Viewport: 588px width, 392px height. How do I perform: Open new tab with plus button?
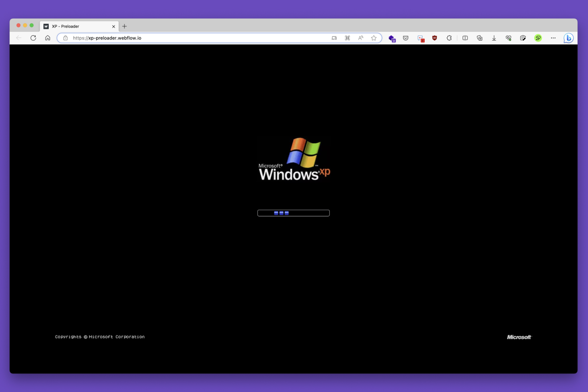(x=124, y=26)
